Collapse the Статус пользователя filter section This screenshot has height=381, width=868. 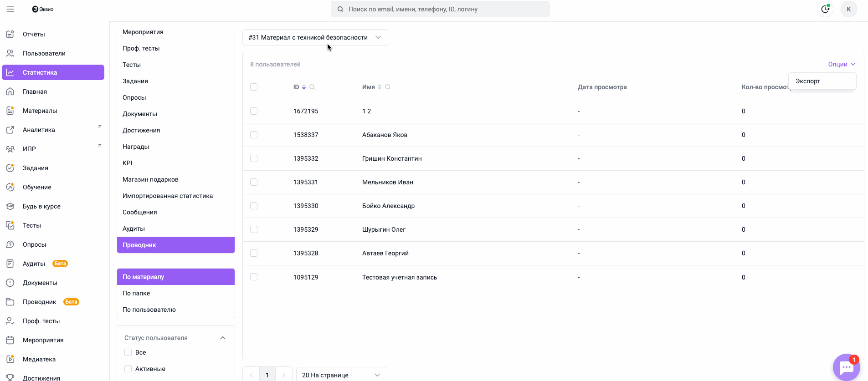pyautogui.click(x=223, y=338)
